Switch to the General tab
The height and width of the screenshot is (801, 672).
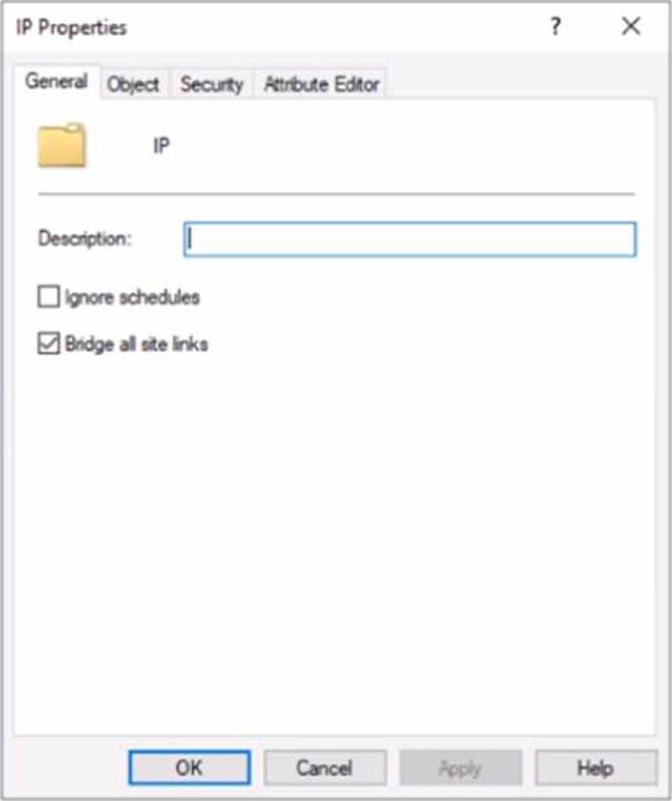pyautogui.click(x=56, y=82)
